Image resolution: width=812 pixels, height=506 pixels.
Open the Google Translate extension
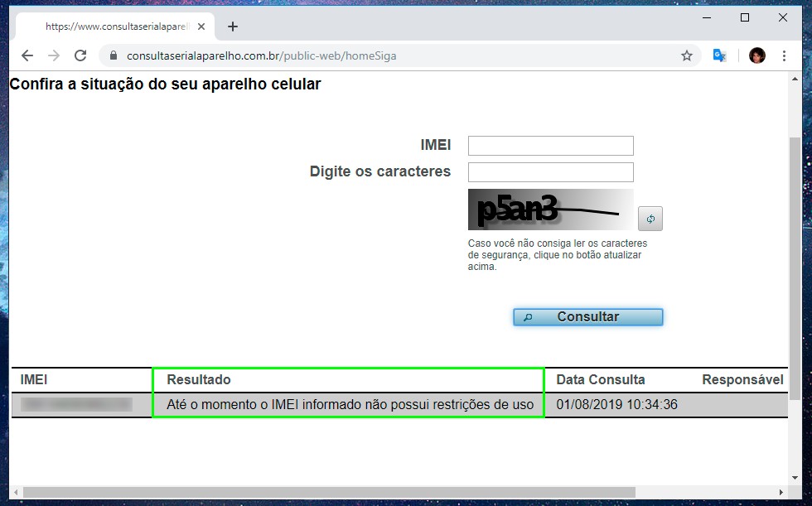(719, 55)
